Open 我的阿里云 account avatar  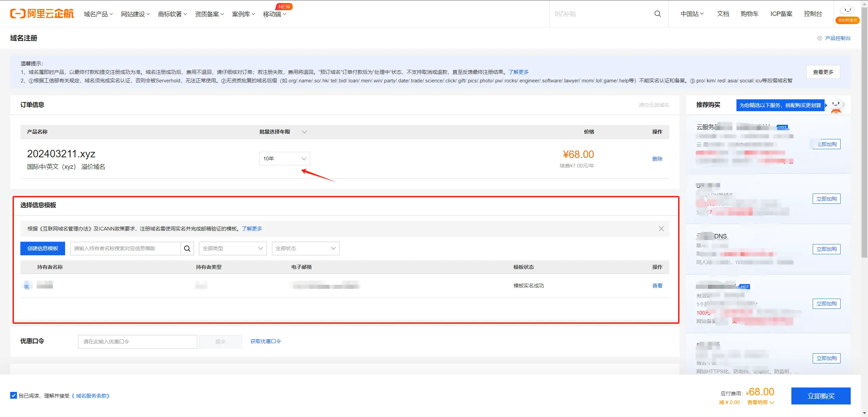point(847,10)
